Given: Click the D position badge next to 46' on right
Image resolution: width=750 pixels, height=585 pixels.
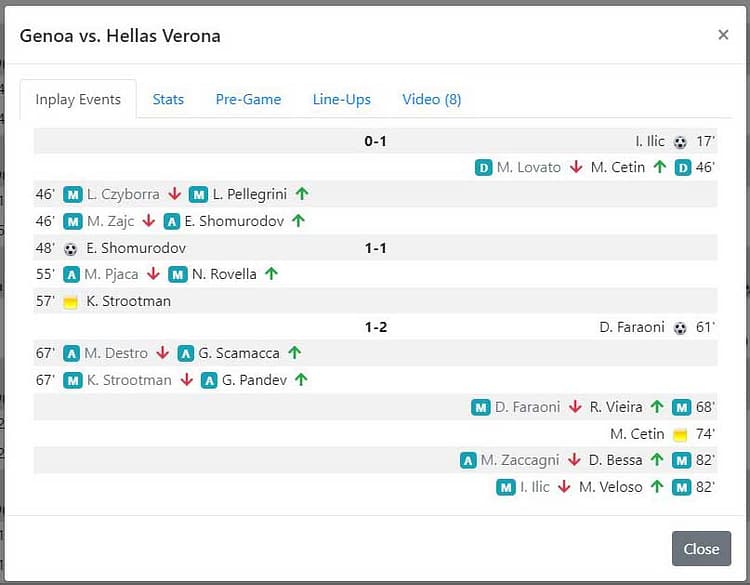Looking at the screenshot, I should [683, 168].
